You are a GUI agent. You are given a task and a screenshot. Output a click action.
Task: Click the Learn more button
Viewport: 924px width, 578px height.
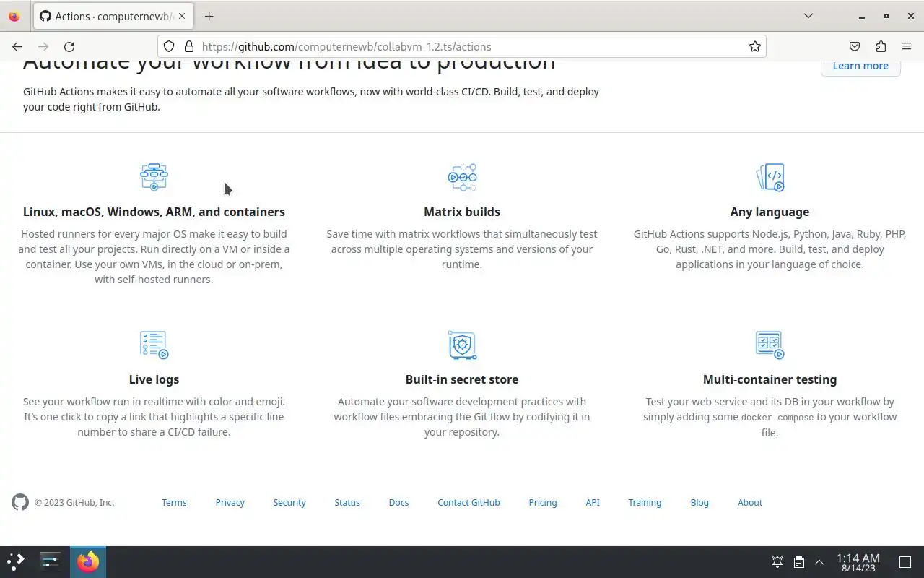pos(860,66)
